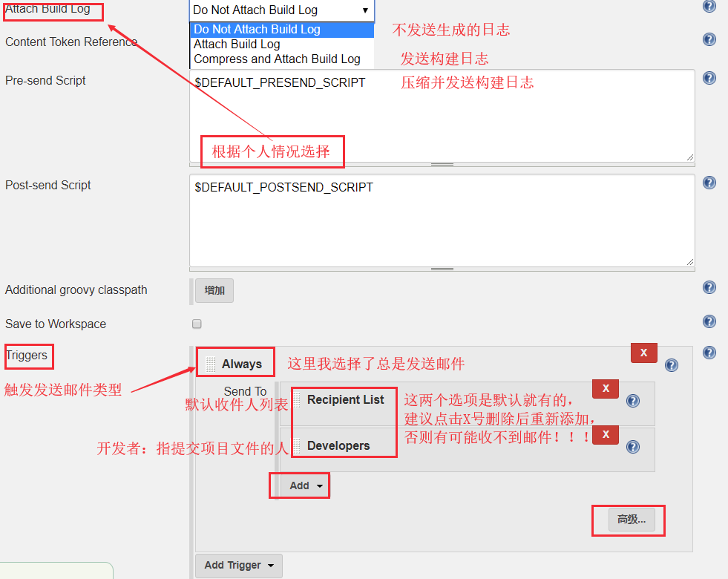728x579 pixels.
Task: Click the Send To label
Action: [245, 391]
